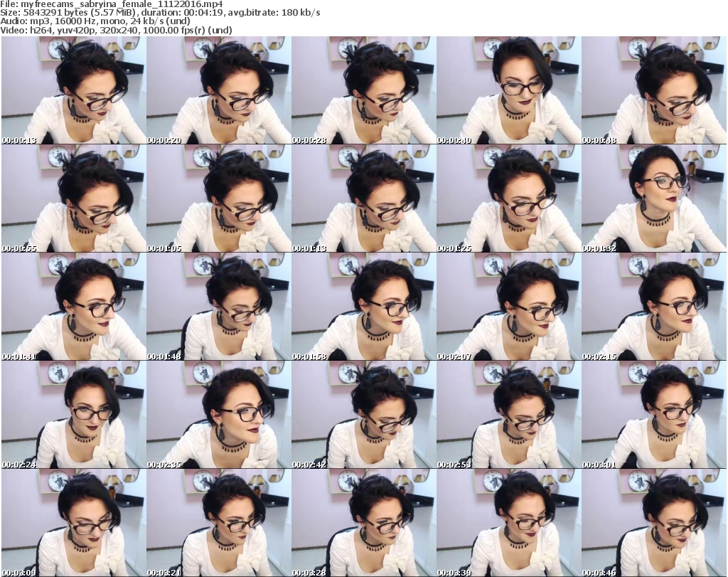Select the thumbnail at 00:02:24
The width and height of the screenshot is (728, 577).
tap(74, 415)
